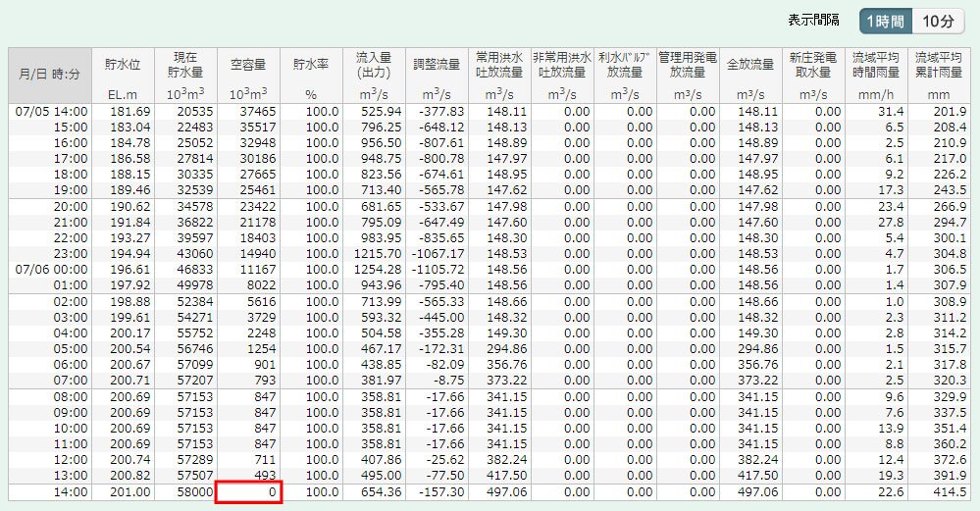Click water level value 196.61
The height and width of the screenshot is (511, 980).
point(130,270)
